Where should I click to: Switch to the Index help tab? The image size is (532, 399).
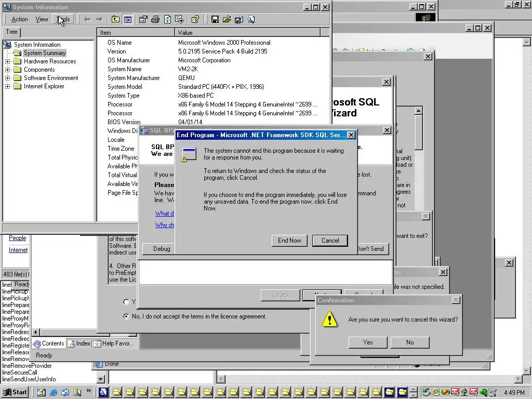tap(79, 343)
